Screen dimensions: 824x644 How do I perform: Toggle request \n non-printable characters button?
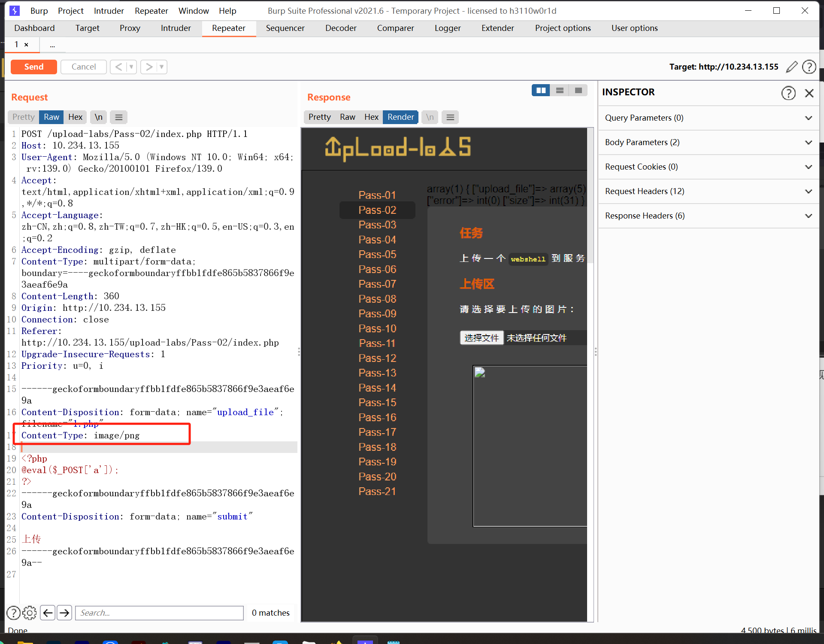coord(99,117)
